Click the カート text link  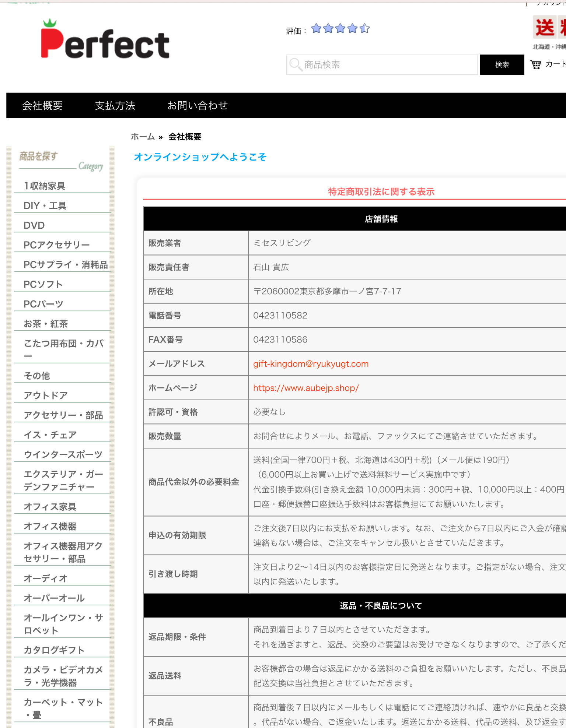click(x=556, y=64)
